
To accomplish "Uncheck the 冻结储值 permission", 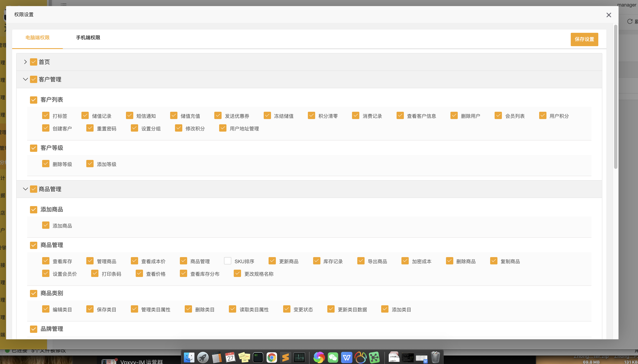I will [x=267, y=116].
